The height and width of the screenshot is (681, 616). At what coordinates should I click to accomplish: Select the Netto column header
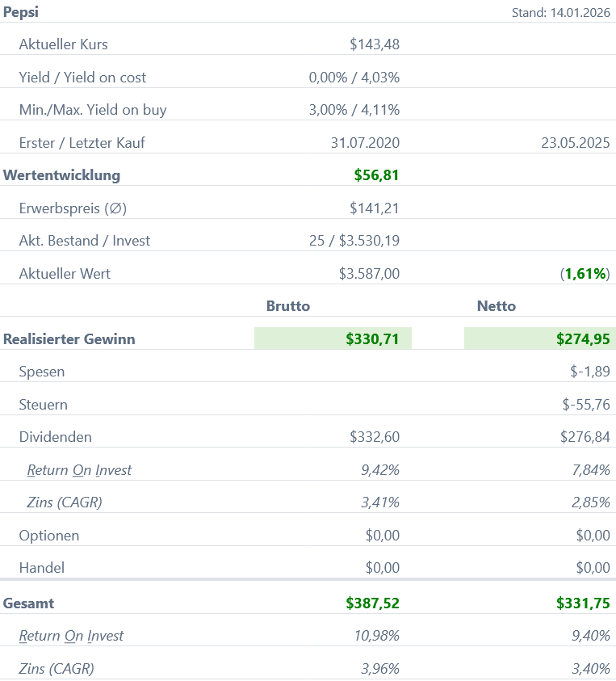(x=497, y=306)
